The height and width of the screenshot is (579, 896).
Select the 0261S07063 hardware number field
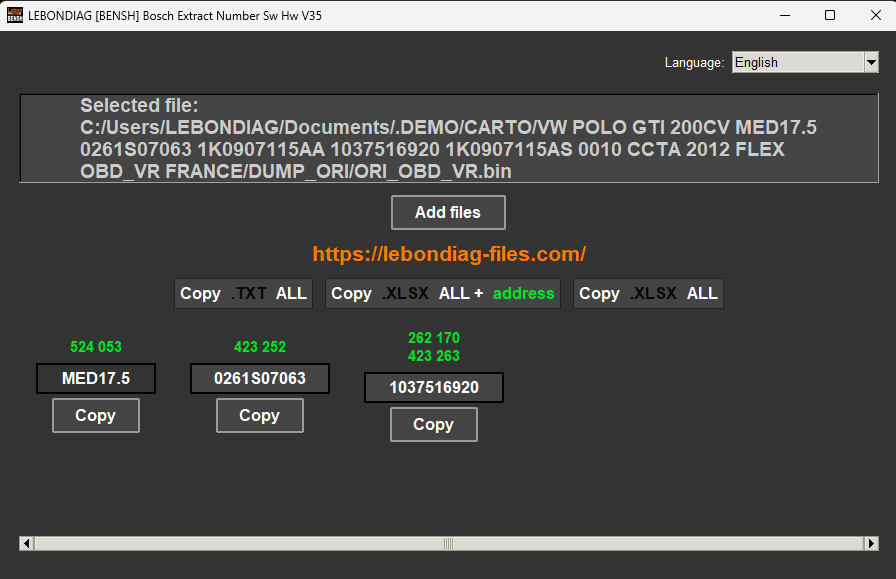click(x=260, y=378)
